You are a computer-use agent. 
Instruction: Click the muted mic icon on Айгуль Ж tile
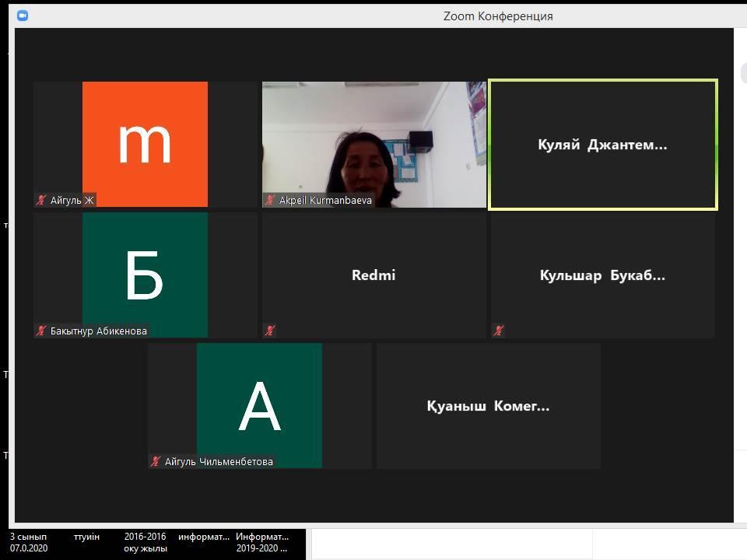41,200
